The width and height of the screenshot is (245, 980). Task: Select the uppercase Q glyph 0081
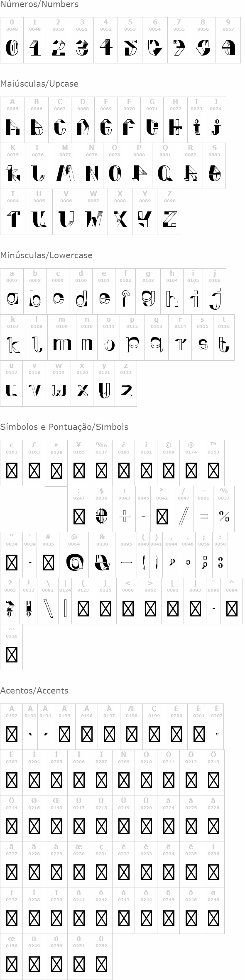165,166
